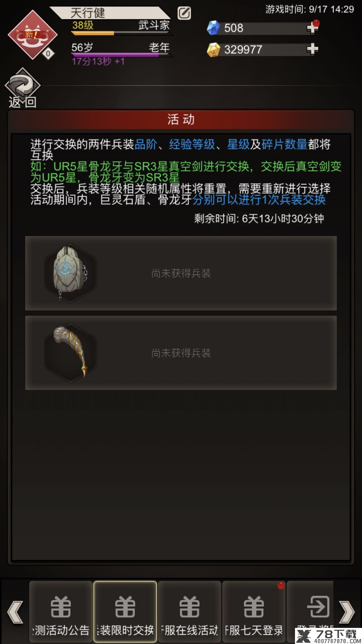Tap the gold coin currency icon
The height and width of the screenshot is (644, 362).
pyautogui.click(x=214, y=50)
